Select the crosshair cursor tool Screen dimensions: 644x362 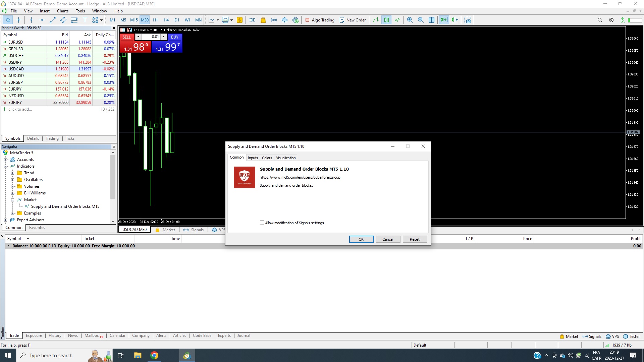coord(18,20)
